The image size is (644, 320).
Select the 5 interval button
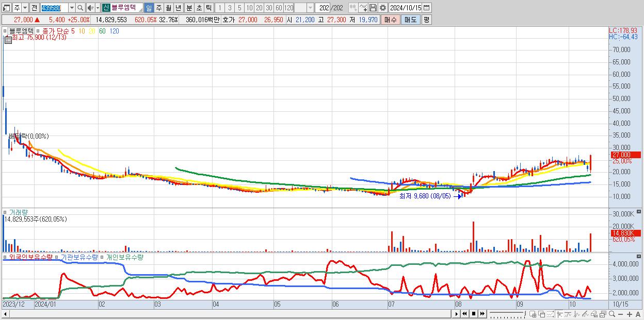point(239,8)
